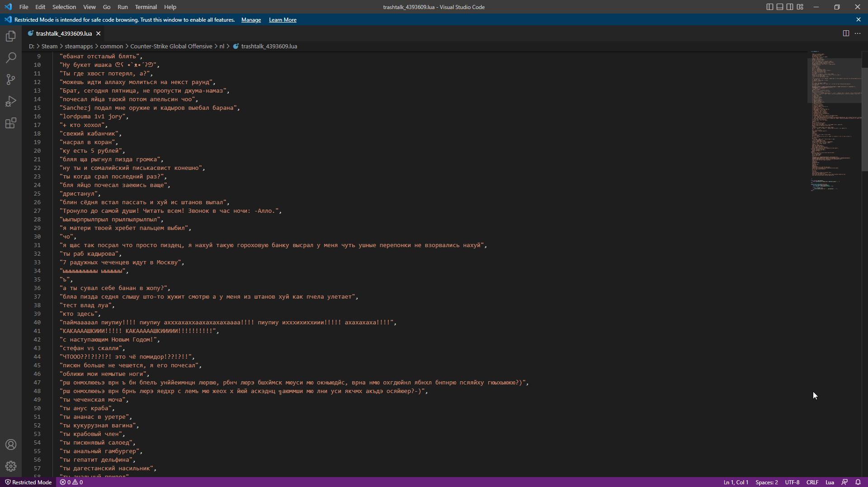The image size is (868, 487).
Task: Click the Manage link in the Restricted Mode banner
Action: point(251,20)
